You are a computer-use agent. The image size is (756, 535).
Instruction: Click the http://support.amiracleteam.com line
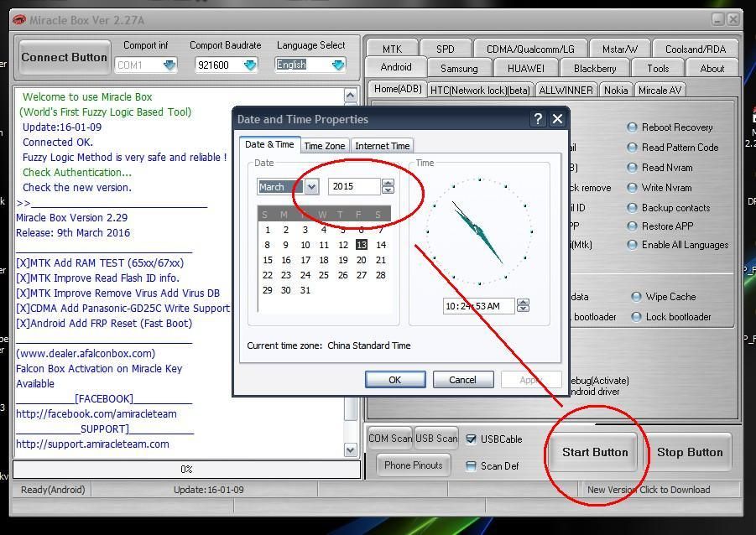tap(92, 444)
